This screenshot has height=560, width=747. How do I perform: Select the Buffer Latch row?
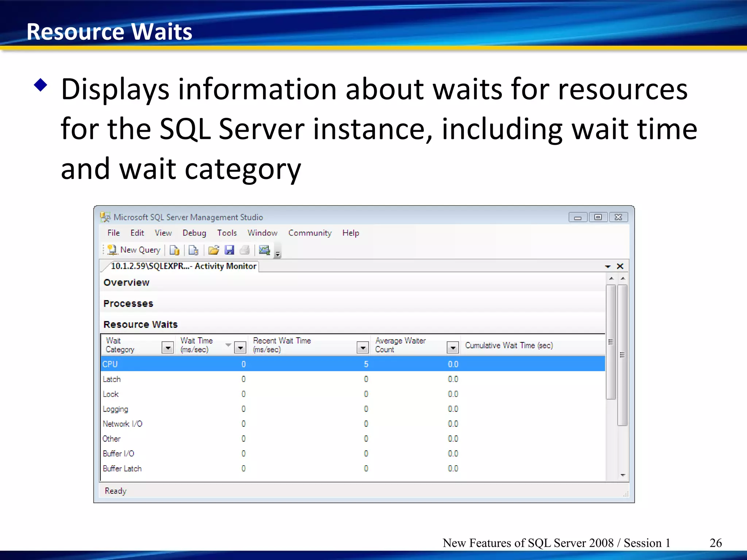point(353,468)
